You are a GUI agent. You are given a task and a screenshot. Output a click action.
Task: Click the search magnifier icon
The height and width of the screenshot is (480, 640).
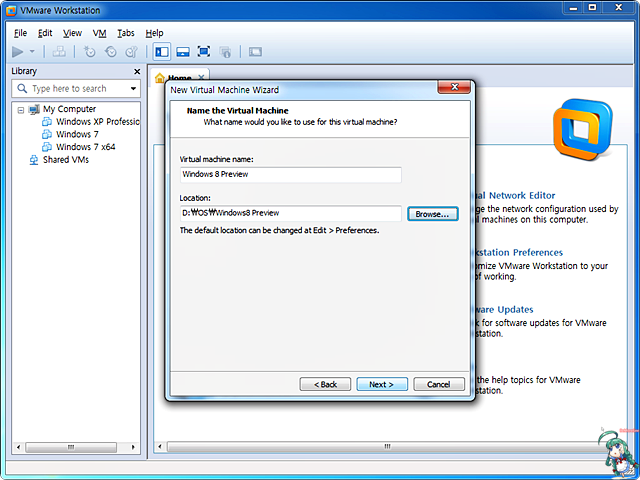click(x=22, y=88)
